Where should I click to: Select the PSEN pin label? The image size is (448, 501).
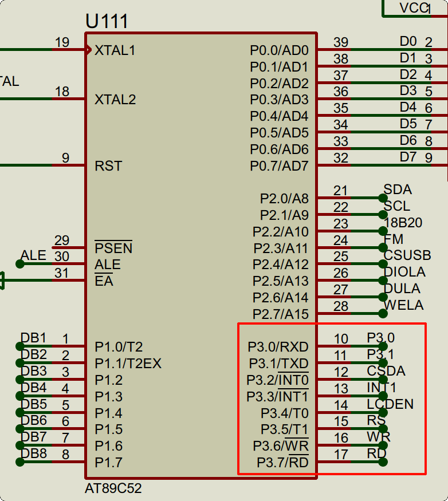coord(113,248)
